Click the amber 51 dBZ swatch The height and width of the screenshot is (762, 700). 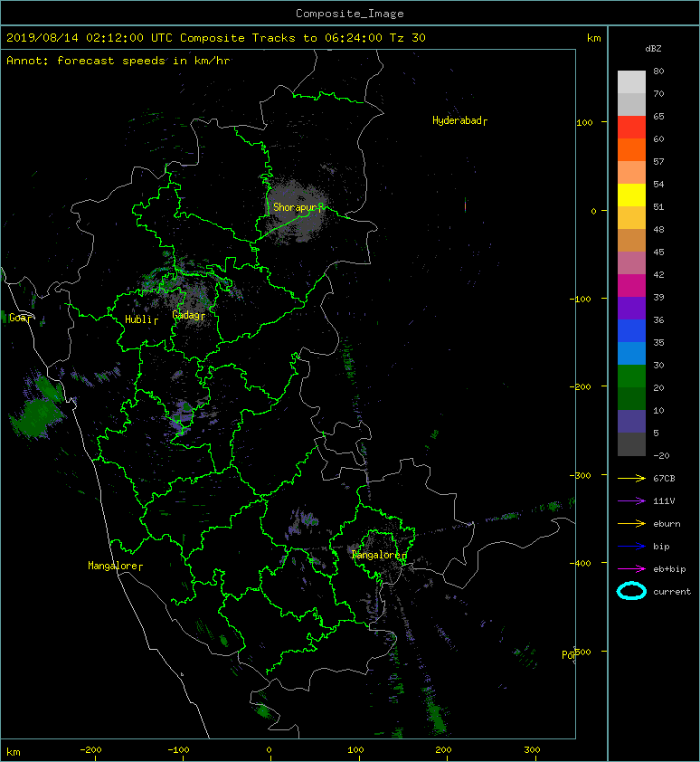point(631,218)
